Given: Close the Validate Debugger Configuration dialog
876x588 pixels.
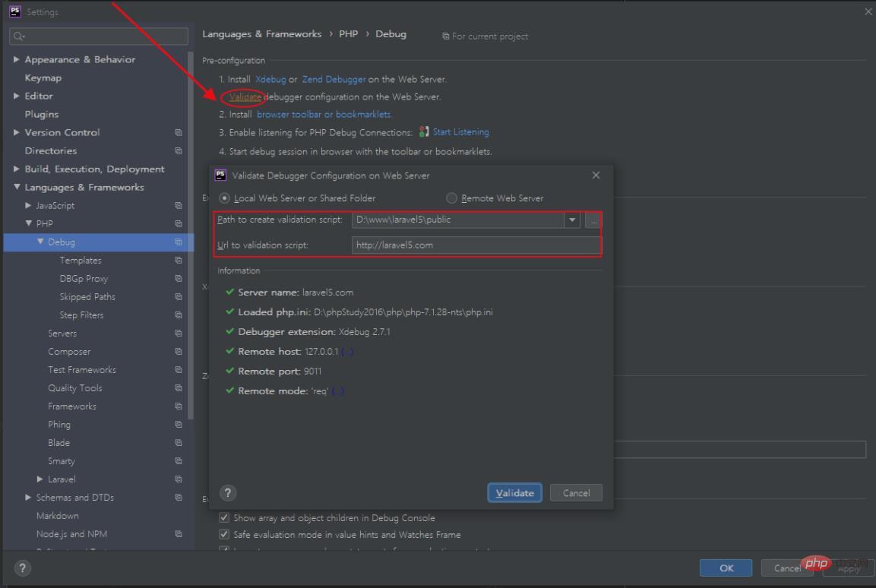Looking at the screenshot, I should pyautogui.click(x=596, y=175).
